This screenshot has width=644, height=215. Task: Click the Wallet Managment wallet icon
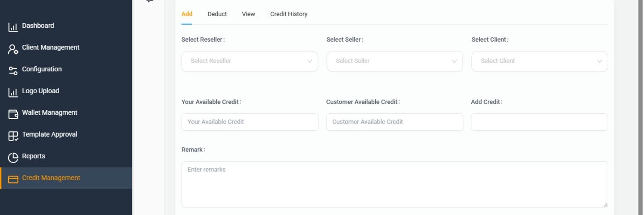tap(13, 114)
